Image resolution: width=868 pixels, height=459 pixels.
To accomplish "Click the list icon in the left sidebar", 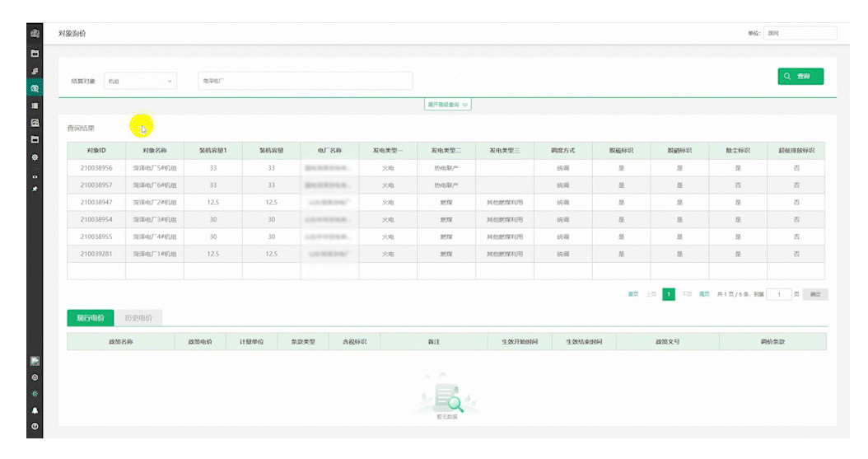I will [35, 105].
